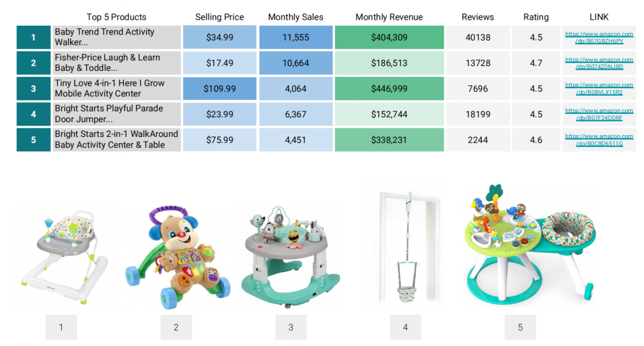
Task: Select the 11,555 monthly sales cell
Action: (295, 38)
